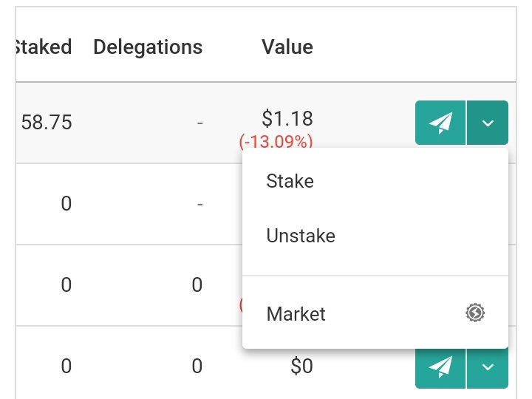Click the delegations dash in second row
532x399 pixels.
click(x=199, y=204)
